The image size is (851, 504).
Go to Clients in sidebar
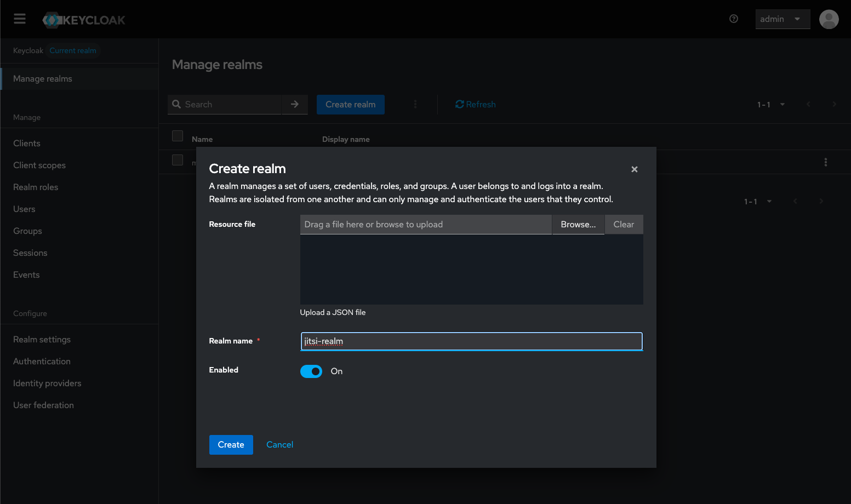[x=27, y=144]
